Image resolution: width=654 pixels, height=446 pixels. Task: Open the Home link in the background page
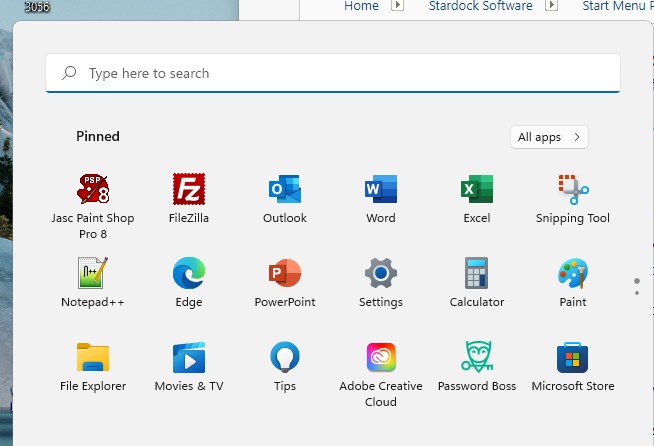coord(361,6)
